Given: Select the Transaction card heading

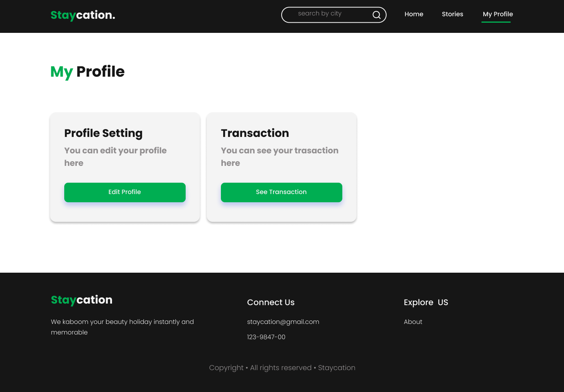Looking at the screenshot, I should [255, 133].
